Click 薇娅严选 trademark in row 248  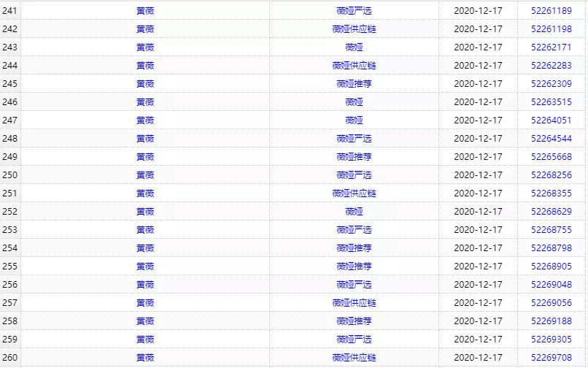point(354,139)
